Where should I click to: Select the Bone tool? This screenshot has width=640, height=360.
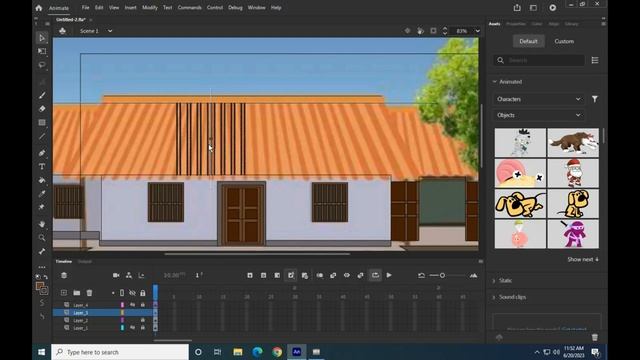coord(42,251)
